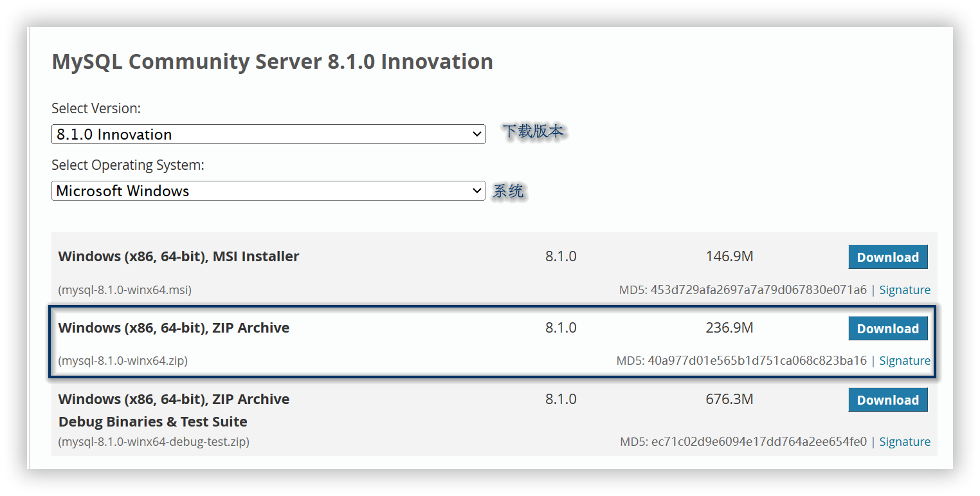Click filename mysql-8.1.0-winx64.zip
Image resolution: width=980 pixels, height=496 pixels.
pos(123,361)
